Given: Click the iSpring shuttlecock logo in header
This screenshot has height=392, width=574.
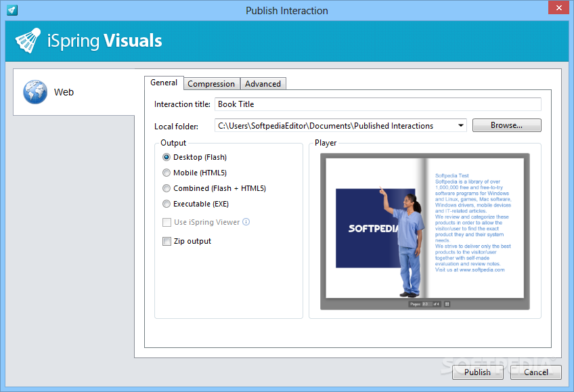Looking at the screenshot, I should 28,40.
